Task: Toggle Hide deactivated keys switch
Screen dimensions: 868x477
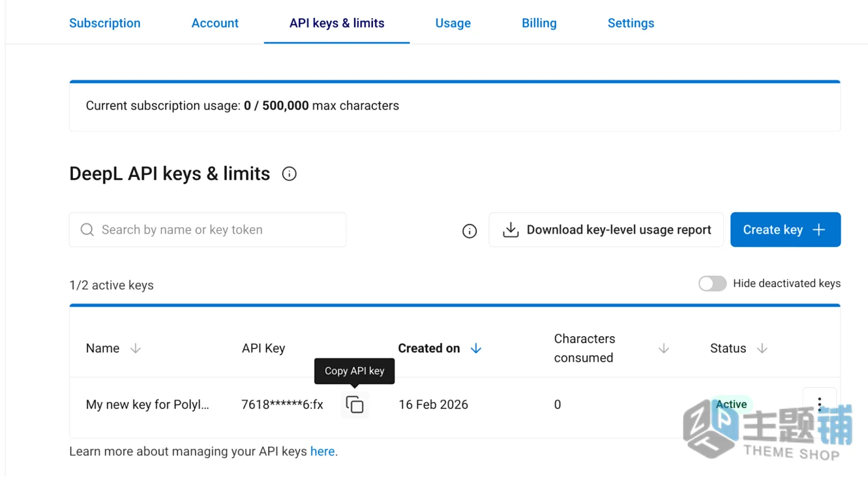Action: [712, 284]
